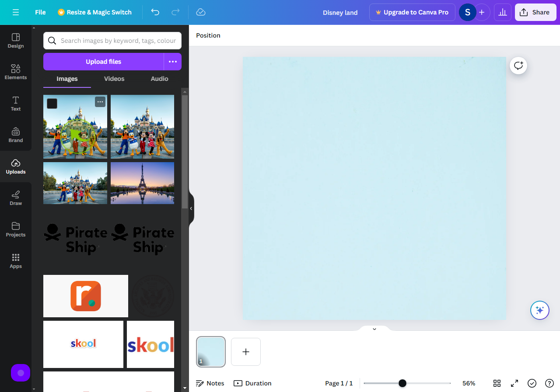Collapse the page thumbnails strip chevron

374,329
